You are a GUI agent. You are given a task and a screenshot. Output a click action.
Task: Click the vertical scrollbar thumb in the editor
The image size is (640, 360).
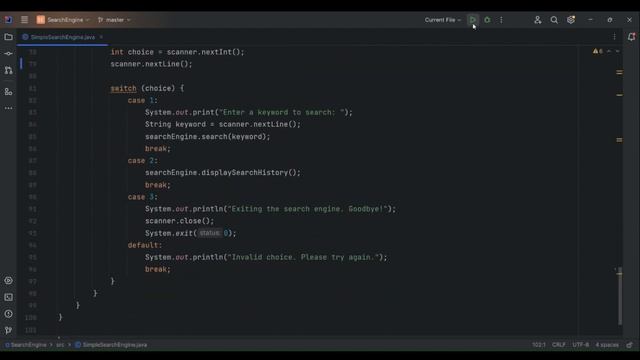click(x=620, y=296)
